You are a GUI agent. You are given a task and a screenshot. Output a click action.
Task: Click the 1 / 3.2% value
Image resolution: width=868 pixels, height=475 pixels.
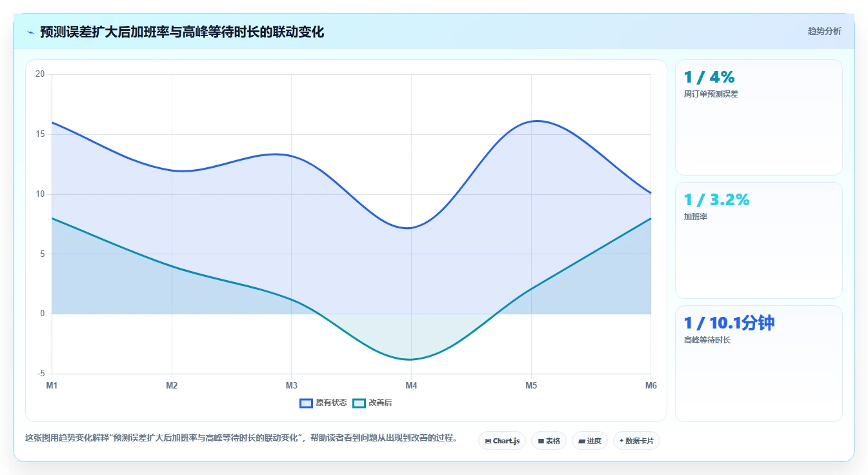[717, 199]
